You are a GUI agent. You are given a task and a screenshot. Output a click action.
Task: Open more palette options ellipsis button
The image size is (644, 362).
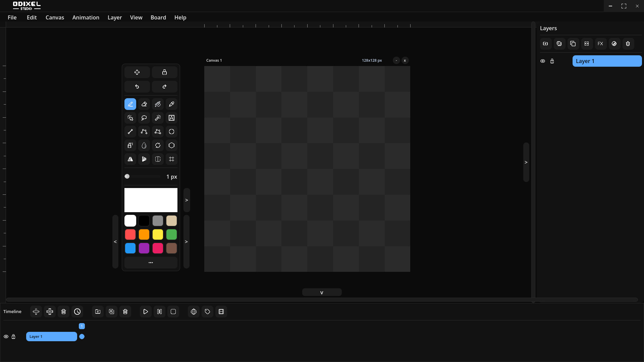pos(151,262)
